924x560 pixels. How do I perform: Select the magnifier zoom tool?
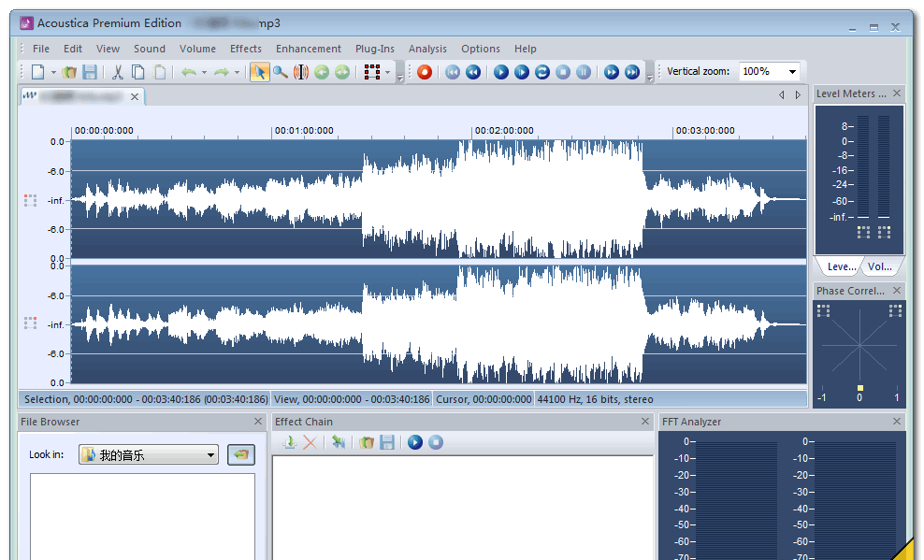point(281,72)
